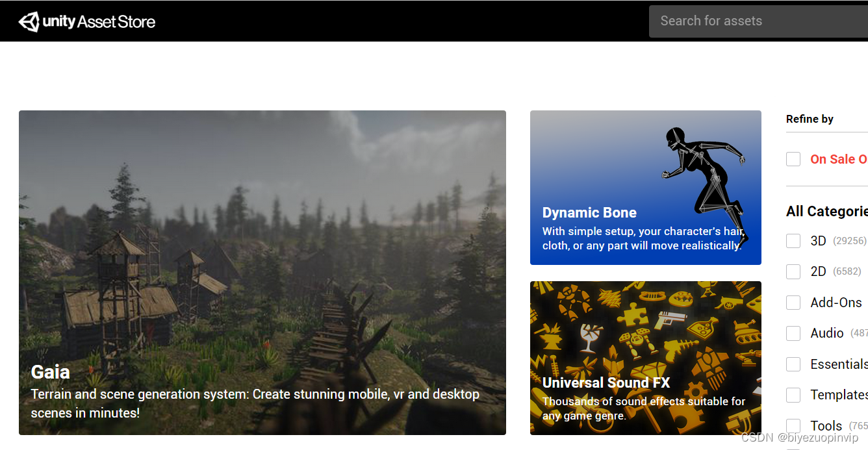Select the Templates category checkbox
The height and width of the screenshot is (450, 868).
click(793, 395)
